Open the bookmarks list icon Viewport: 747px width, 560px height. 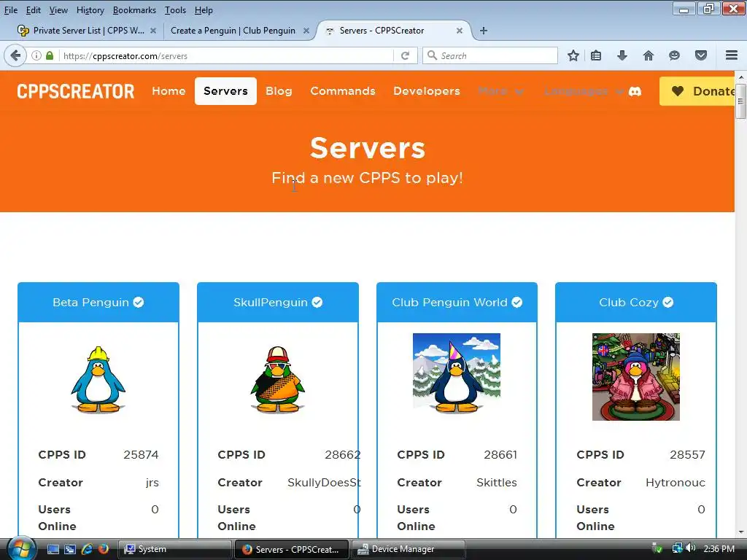coord(596,55)
